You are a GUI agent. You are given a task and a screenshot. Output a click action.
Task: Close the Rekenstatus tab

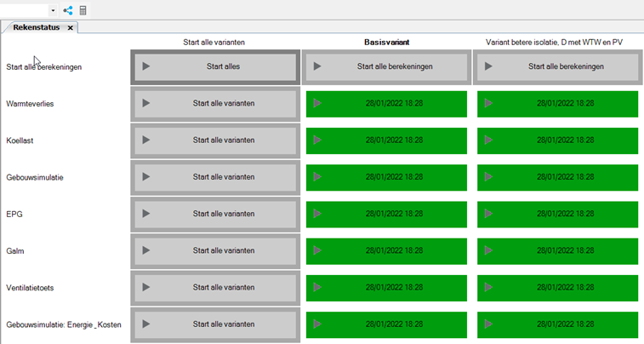(71, 27)
